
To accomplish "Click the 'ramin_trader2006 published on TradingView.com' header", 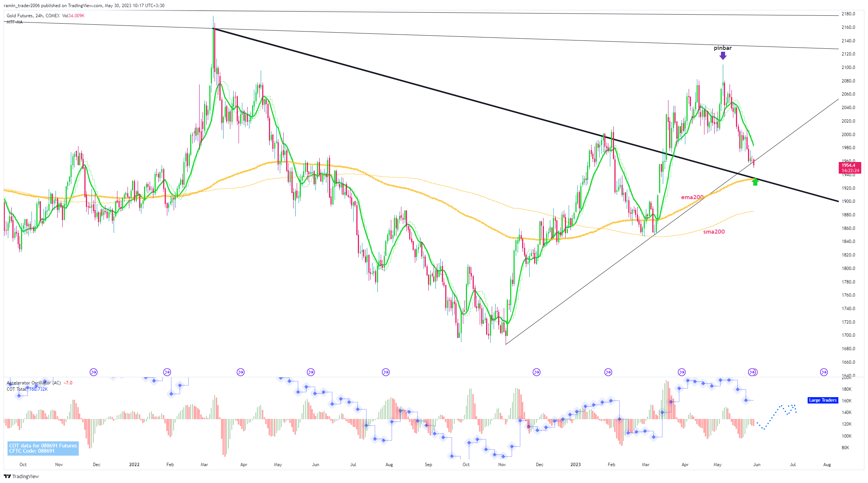I will 53,6.
